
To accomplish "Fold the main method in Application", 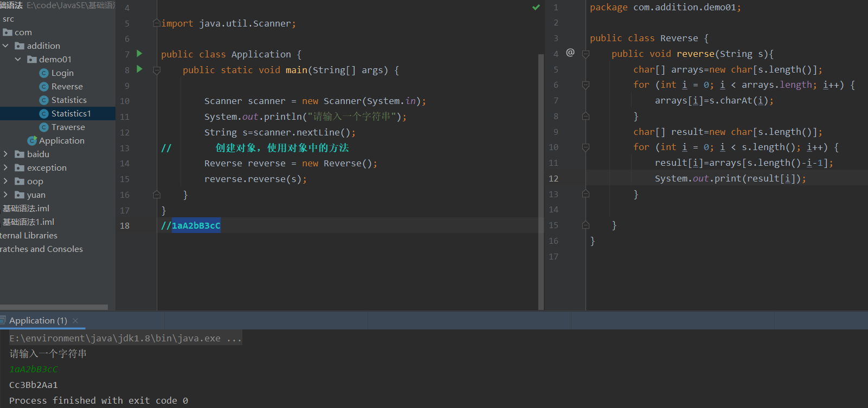I will pyautogui.click(x=157, y=70).
